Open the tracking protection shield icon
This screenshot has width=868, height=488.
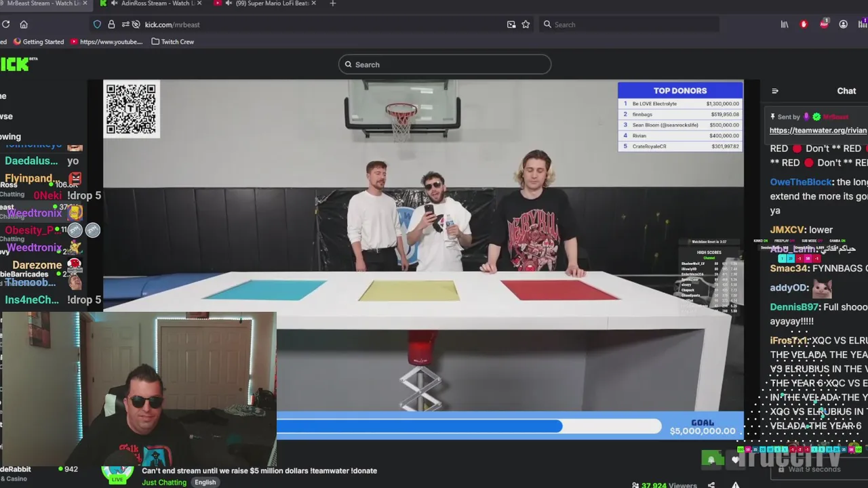tap(97, 24)
